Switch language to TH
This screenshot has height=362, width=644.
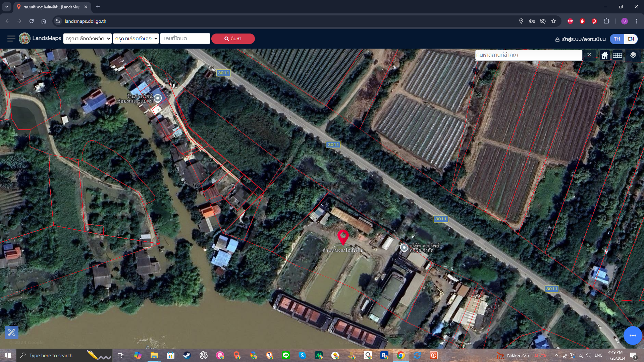click(617, 39)
